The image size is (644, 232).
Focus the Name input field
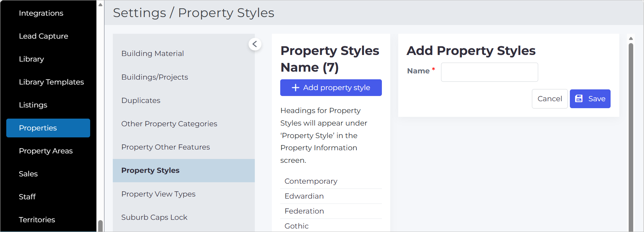(x=489, y=72)
